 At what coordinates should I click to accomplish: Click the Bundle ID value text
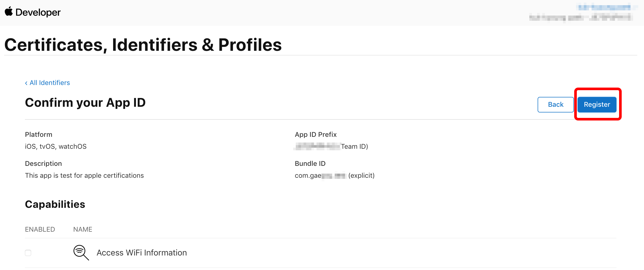click(x=334, y=176)
